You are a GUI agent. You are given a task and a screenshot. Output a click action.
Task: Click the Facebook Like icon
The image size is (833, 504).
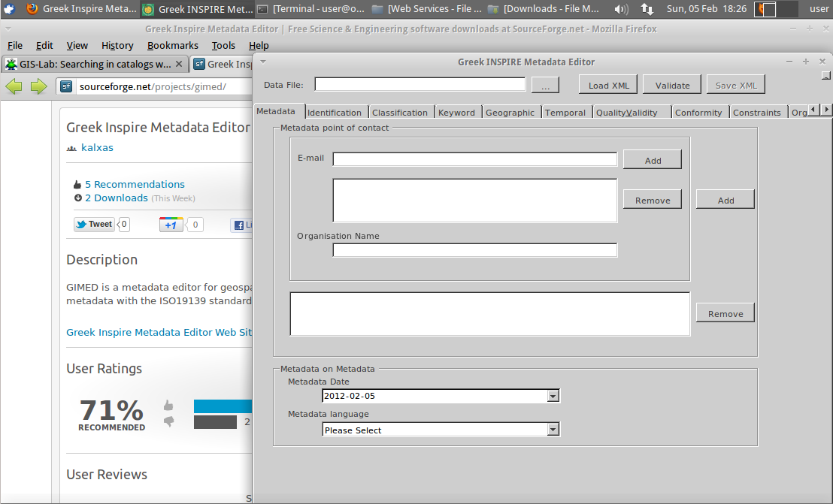[x=239, y=225]
